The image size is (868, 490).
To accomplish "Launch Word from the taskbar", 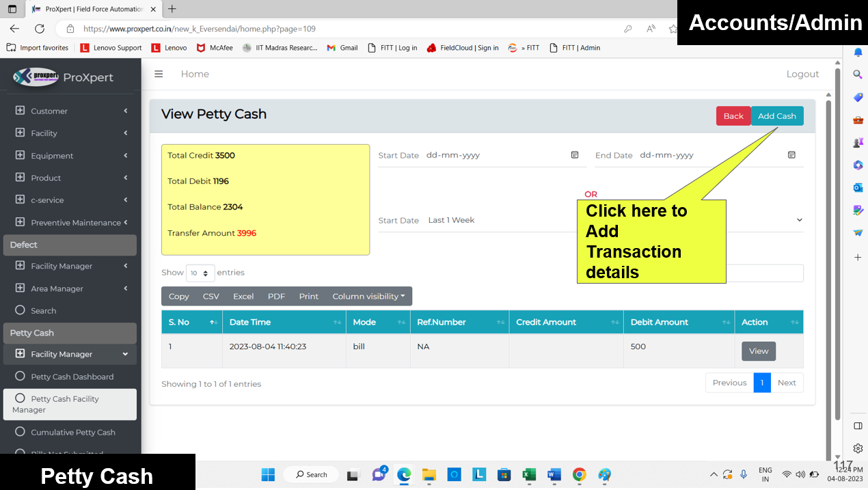I will click(554, 474).
